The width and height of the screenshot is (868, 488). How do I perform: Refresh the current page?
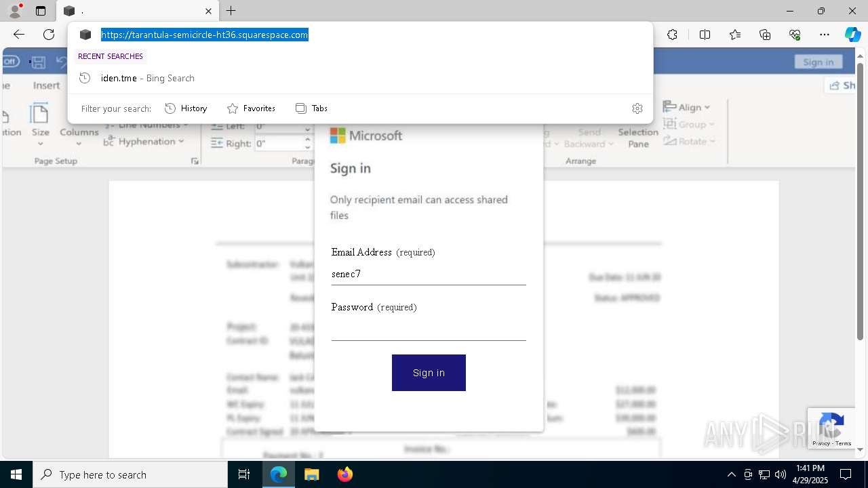coord(49,35)
